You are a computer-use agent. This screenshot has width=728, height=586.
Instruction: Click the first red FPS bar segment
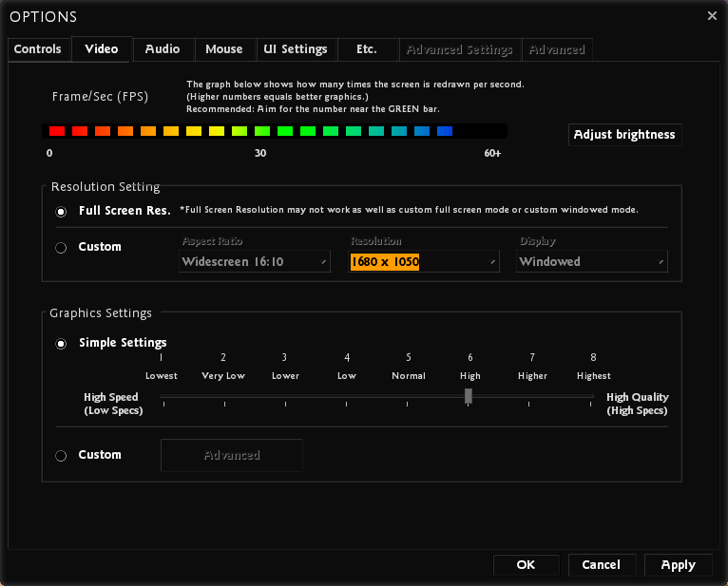pos(57,131)
